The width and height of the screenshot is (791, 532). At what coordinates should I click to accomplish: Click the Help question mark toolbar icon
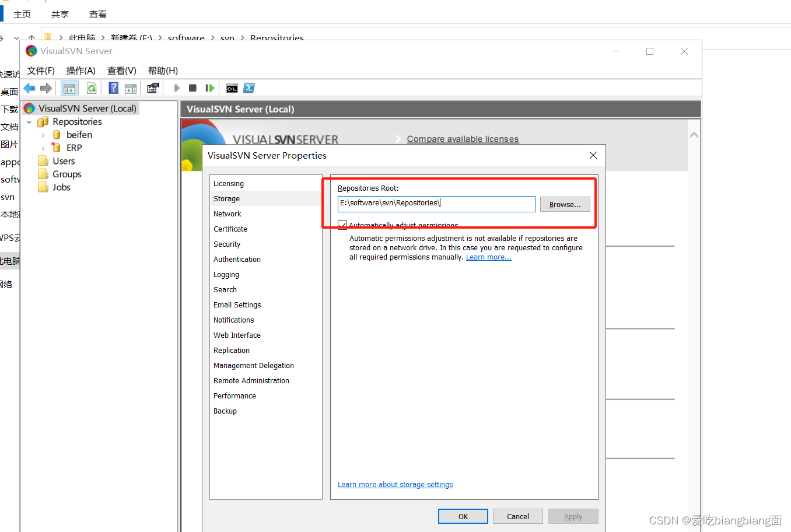click(114, 88)
